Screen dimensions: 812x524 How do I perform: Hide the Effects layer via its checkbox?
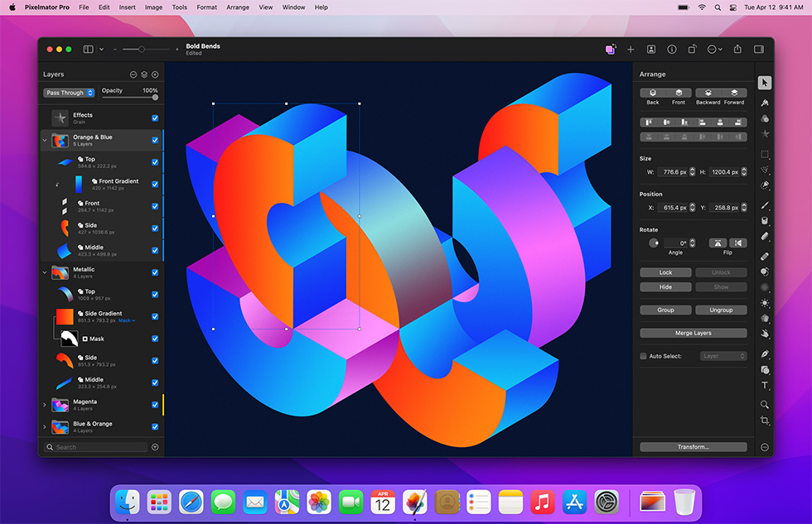154,117
